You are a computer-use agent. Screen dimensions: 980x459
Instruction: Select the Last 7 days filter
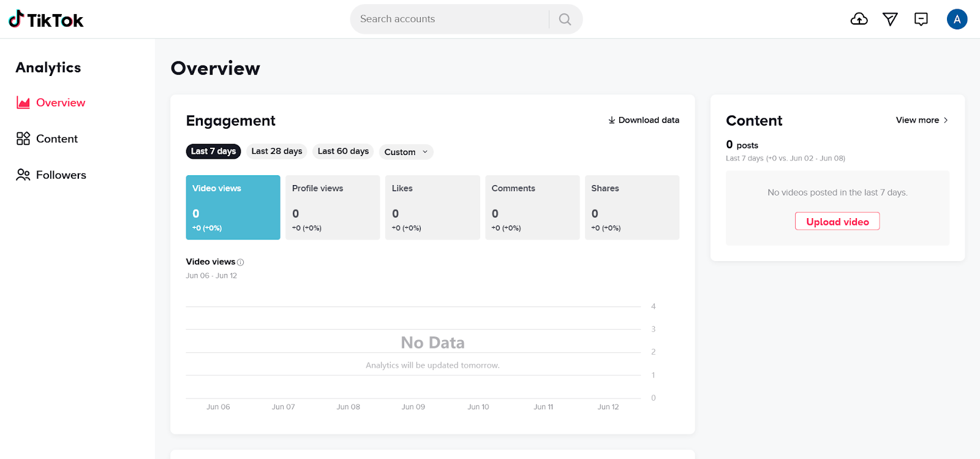coord(213,151)
